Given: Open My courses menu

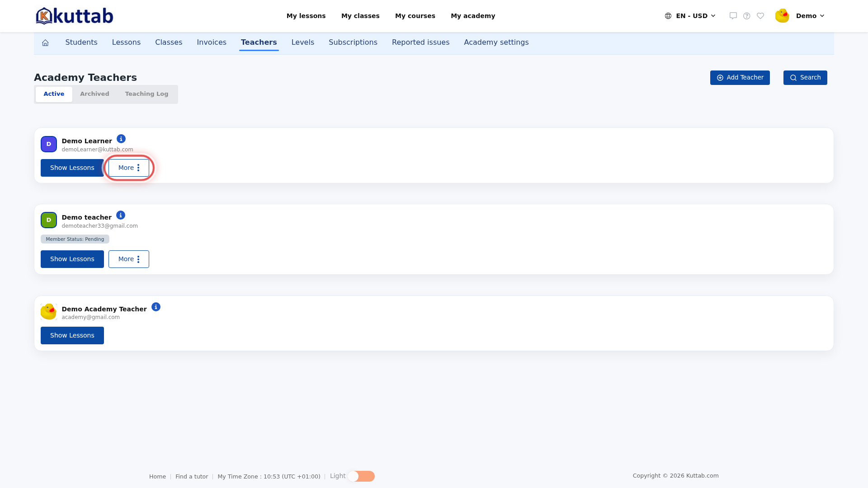Looking at the screenshot, I should coord(415,16).
